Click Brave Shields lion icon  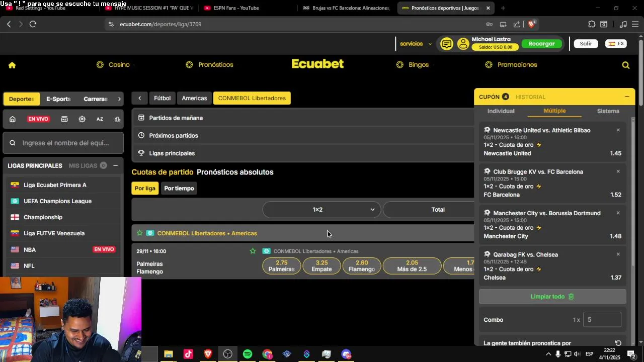[x=532, y=24]
